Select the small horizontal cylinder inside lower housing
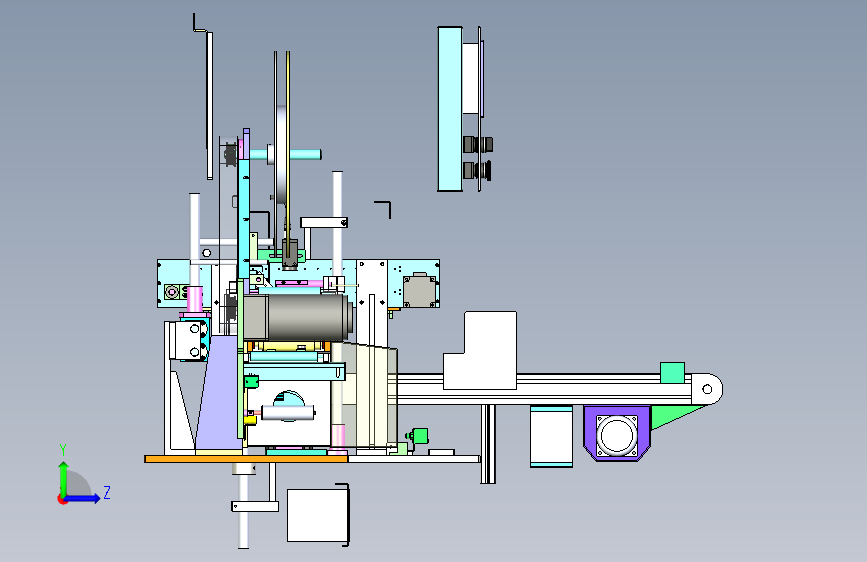This screenshot has width=867, height=562. 288,413
